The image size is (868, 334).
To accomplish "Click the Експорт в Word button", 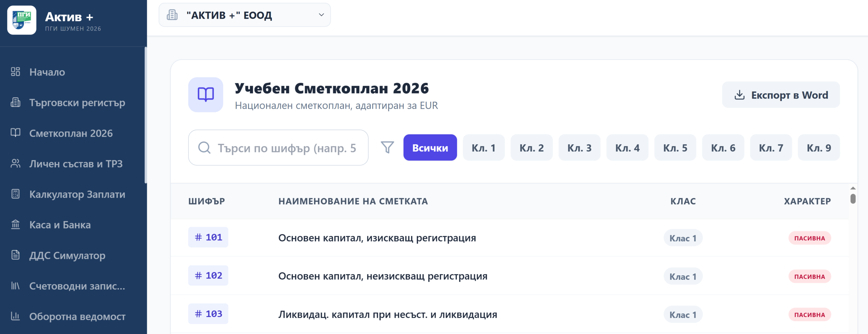I will [x=781, y=95].
